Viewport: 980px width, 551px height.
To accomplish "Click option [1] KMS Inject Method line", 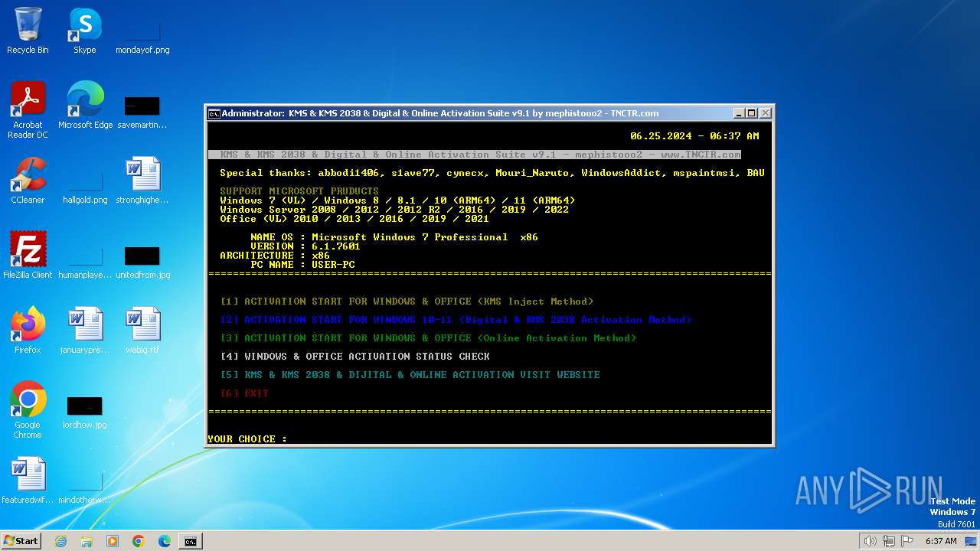I will [x=407, y=302].
